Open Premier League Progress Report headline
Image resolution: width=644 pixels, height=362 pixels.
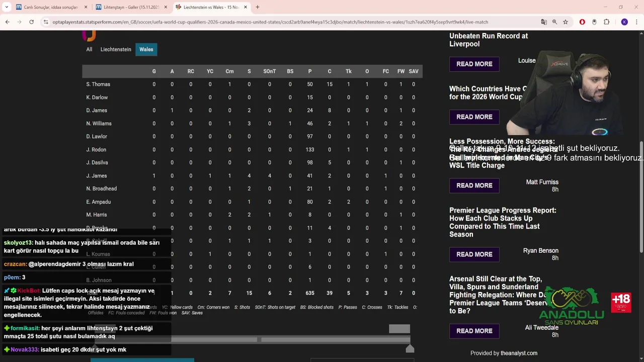pyautogui.click(x=503, y=222)
